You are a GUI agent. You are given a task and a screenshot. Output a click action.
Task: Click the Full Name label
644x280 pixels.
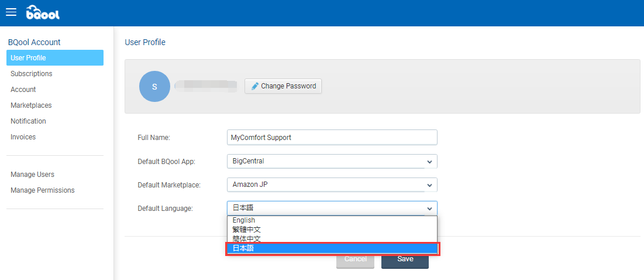[154, 138]
